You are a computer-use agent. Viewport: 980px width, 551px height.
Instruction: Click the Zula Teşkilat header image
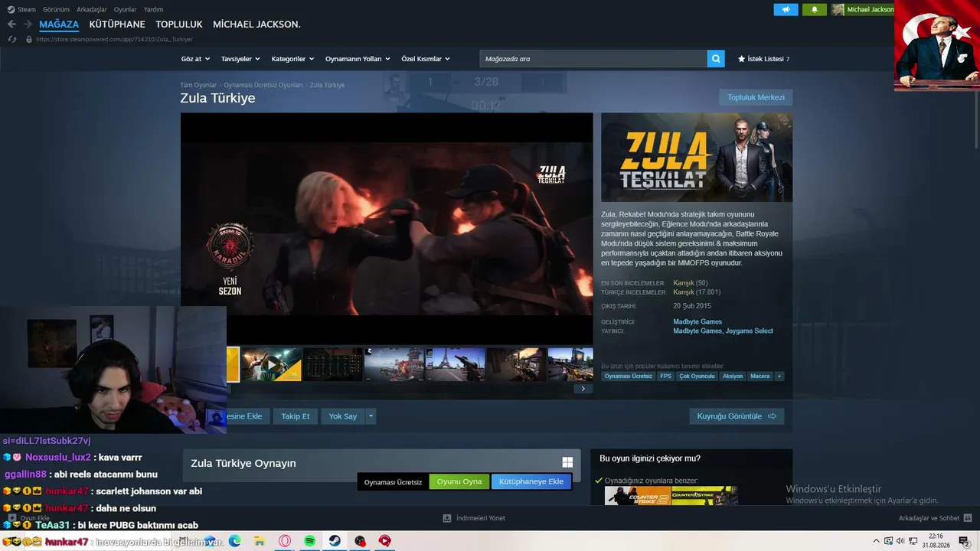click(697, 158)
